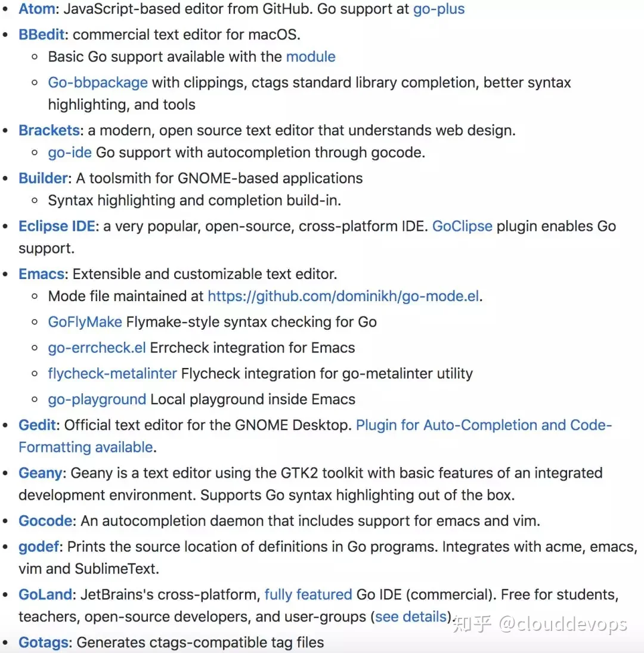The image size is (644, 653).
Task: Open the go-playground link
Action: click(x=97, y=400)
